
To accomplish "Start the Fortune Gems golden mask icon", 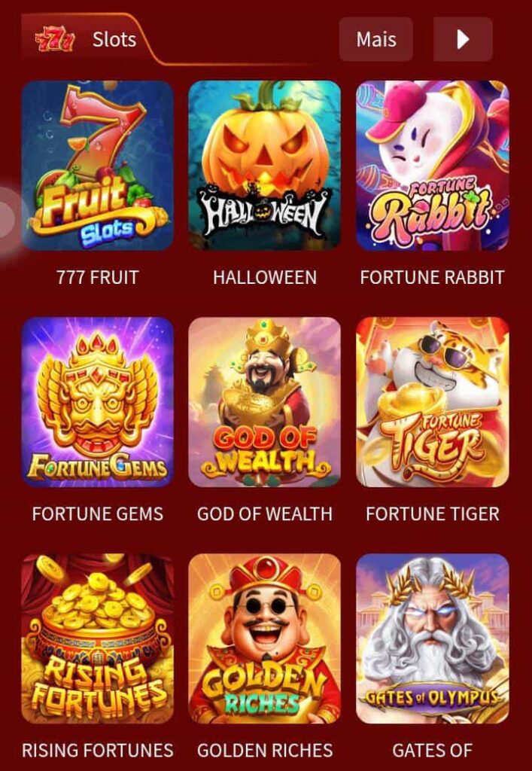I will pyautogui.click(x=97, y=402).
